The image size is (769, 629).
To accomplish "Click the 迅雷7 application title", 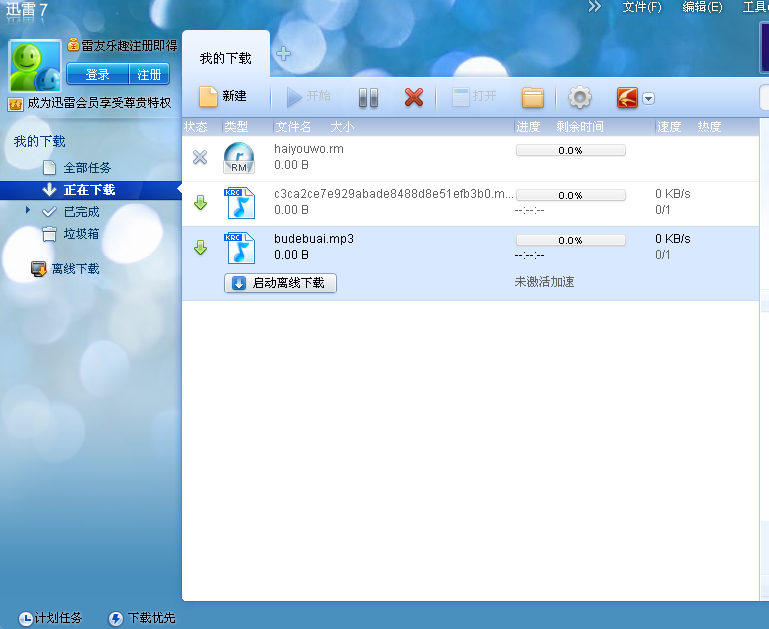I will [x=26, y=9].
